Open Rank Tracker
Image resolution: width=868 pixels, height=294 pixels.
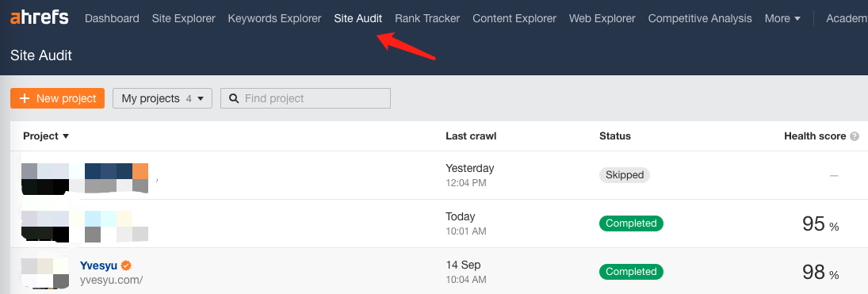click(x=426, y=18)
